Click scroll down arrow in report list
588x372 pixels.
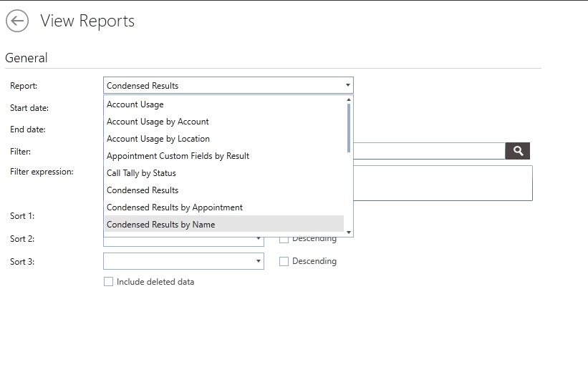(349, 232)
